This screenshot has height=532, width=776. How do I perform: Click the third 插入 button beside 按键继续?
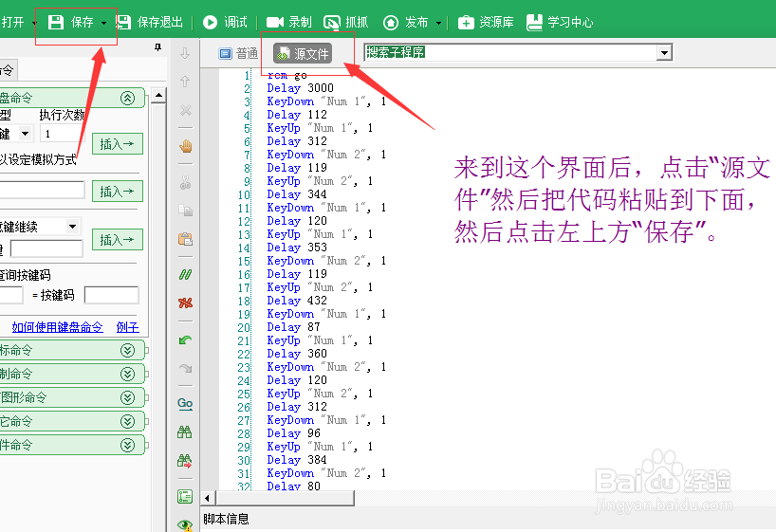click(118, 240)
